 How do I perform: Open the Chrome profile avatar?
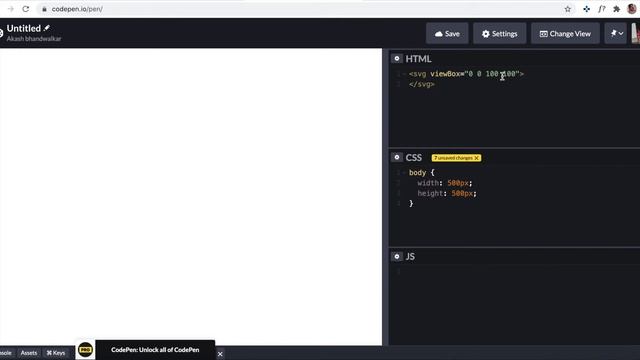click(x=631, y=9)
